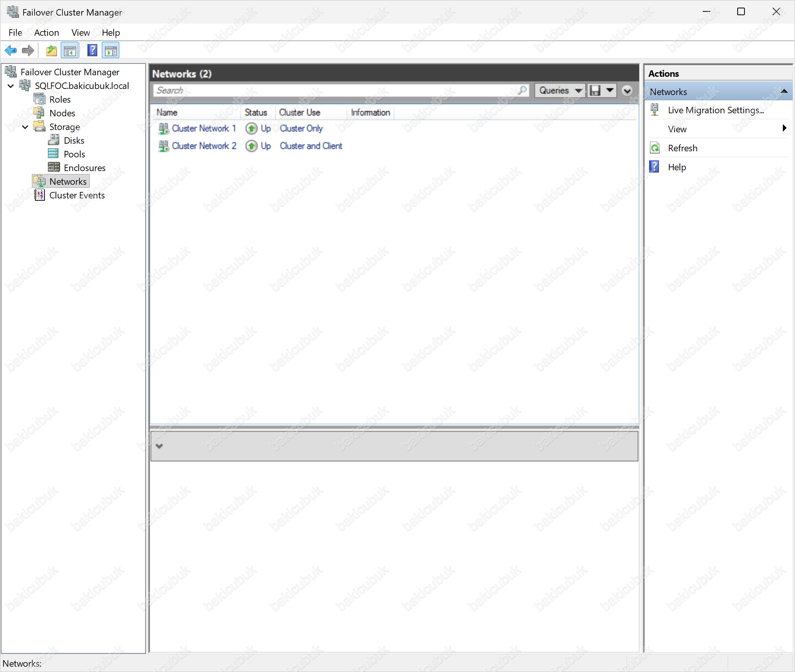Open the View menu in menu bar
Viewport: 795px width, 672px height.
(81, 33)
